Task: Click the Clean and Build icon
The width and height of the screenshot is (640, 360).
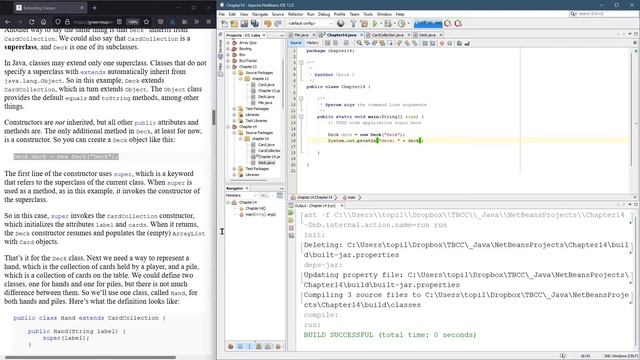Action: point(364,24)
